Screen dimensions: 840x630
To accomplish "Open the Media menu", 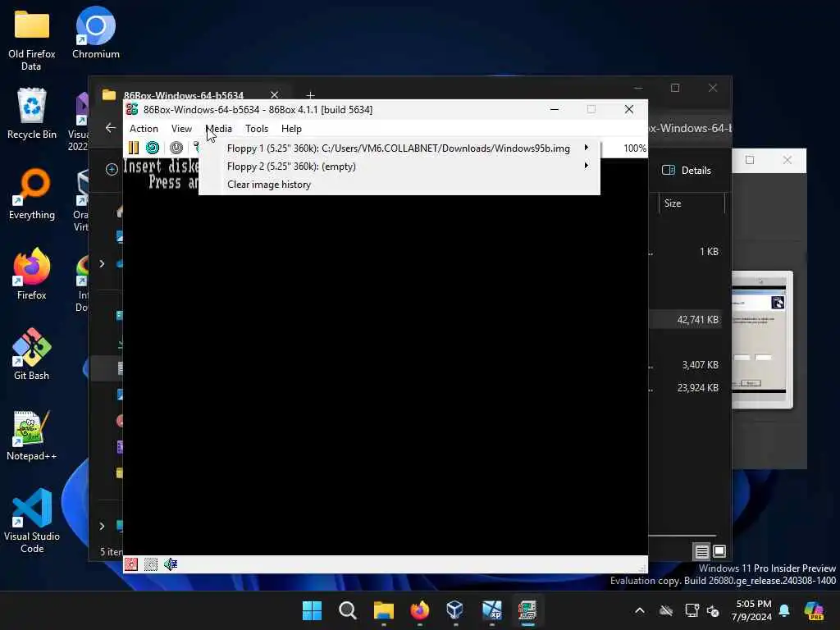I will pyautogui.click(x=219, y=129).
